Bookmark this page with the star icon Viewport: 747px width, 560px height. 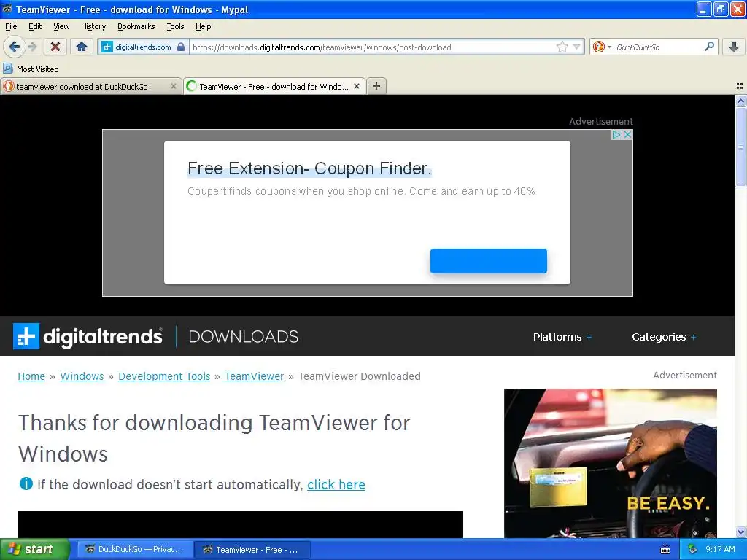(562, 47)
